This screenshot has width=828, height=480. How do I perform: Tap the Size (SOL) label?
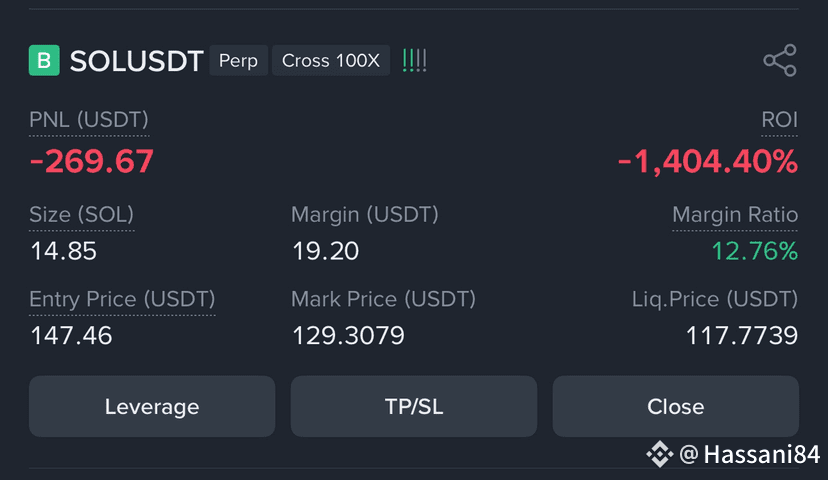[x=82, y=215]
